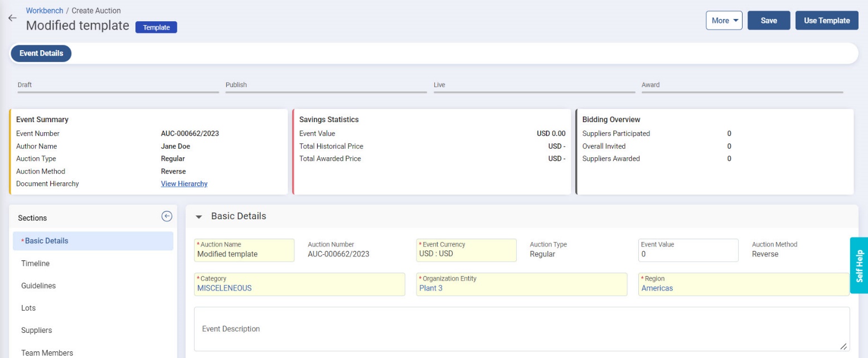Image resolution: width=868 pixels, height=358 pixels.
Task: Collapse the Basic Details section
Action: (x=198, y=217)
